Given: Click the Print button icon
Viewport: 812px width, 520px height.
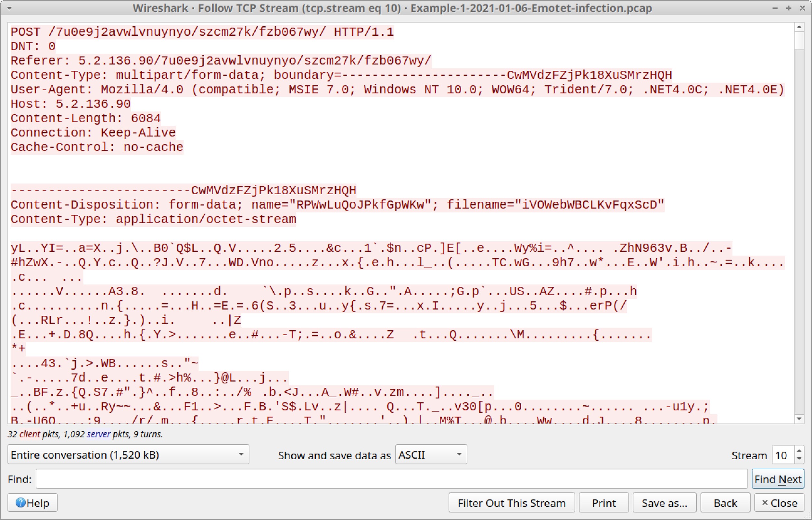Looking at the screenshot, I should tap(604, 503).
